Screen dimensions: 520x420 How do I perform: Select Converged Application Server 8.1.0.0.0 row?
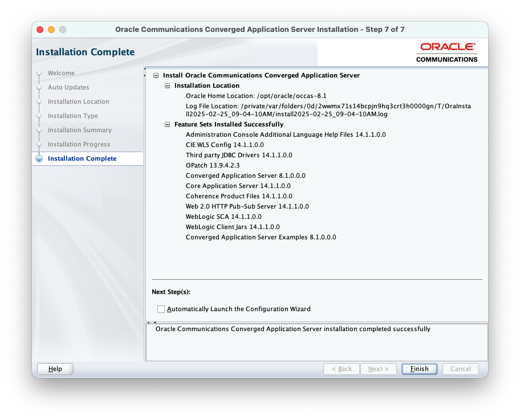coord(245,176)
